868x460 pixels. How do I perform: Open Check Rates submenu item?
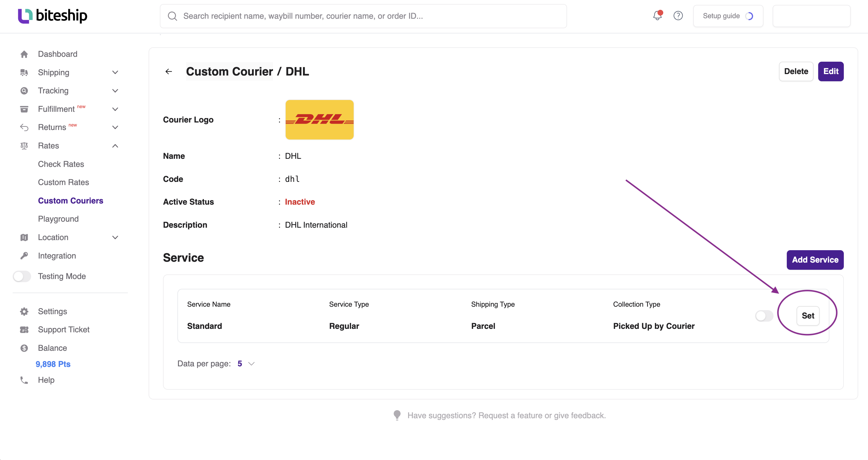(61, 164)
